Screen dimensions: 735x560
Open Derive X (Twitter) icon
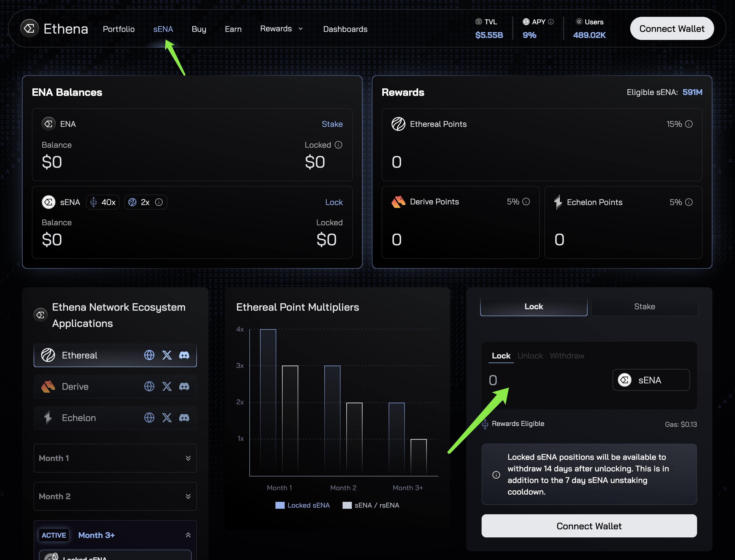coord(167,386)
